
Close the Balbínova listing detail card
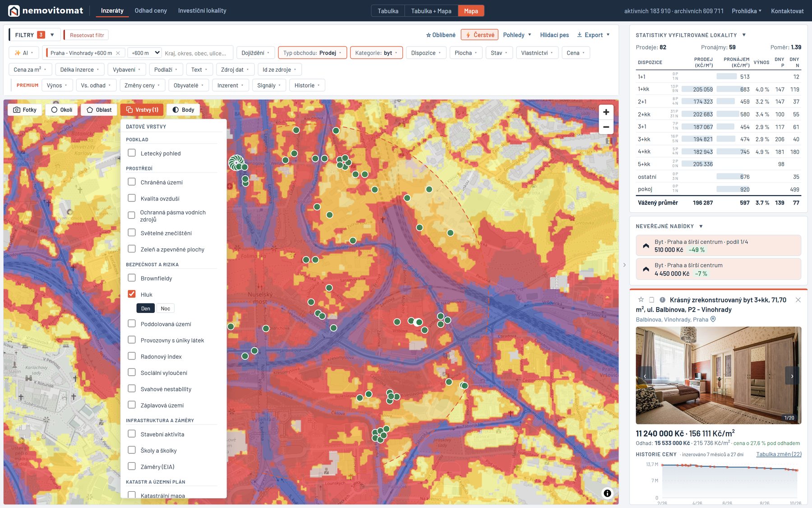click(798, 300)
